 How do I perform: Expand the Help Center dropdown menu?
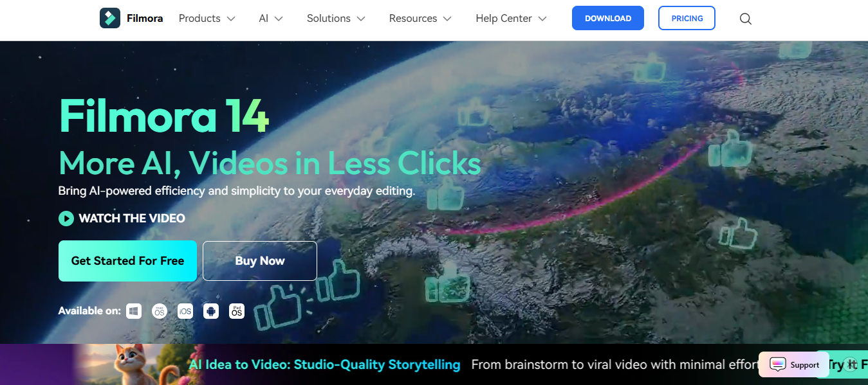click(x=512, y=19)
